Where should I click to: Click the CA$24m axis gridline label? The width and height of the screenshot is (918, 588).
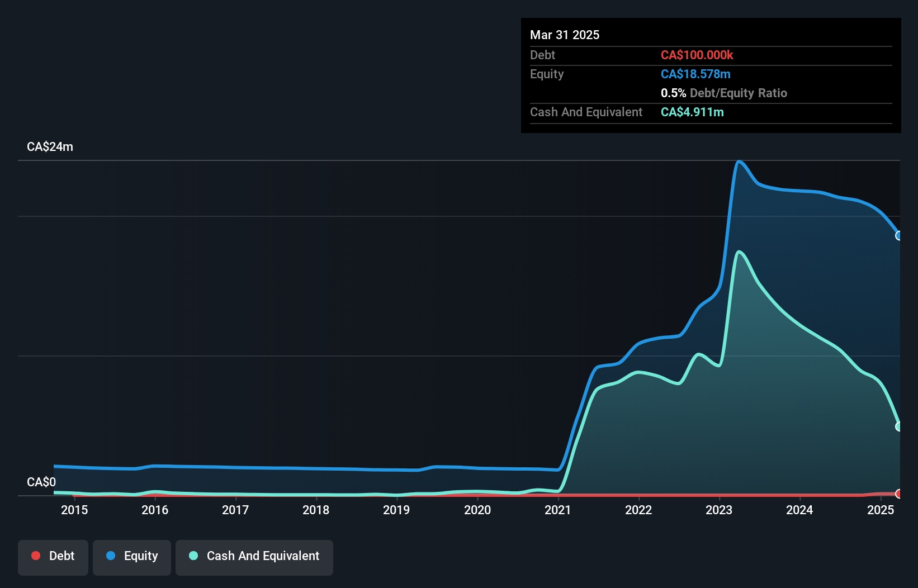[50, 146]
